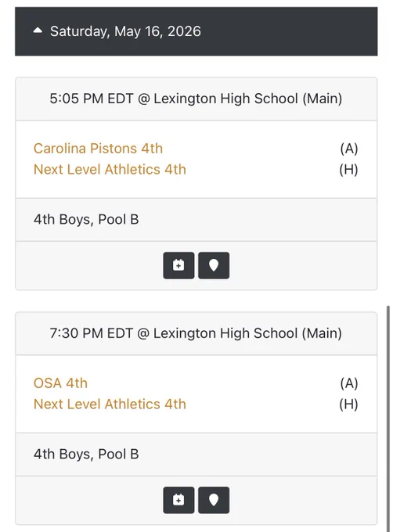The height and width of the screenshot is (532, 393).
Task: Open map location for the 5:05 PM game
Action: [214, 265]
